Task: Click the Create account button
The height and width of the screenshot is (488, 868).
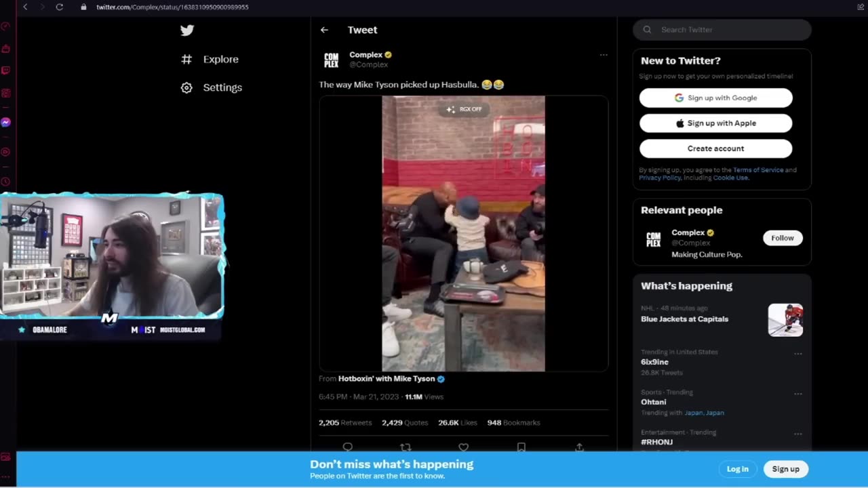Action: click(x=715, y=148)
